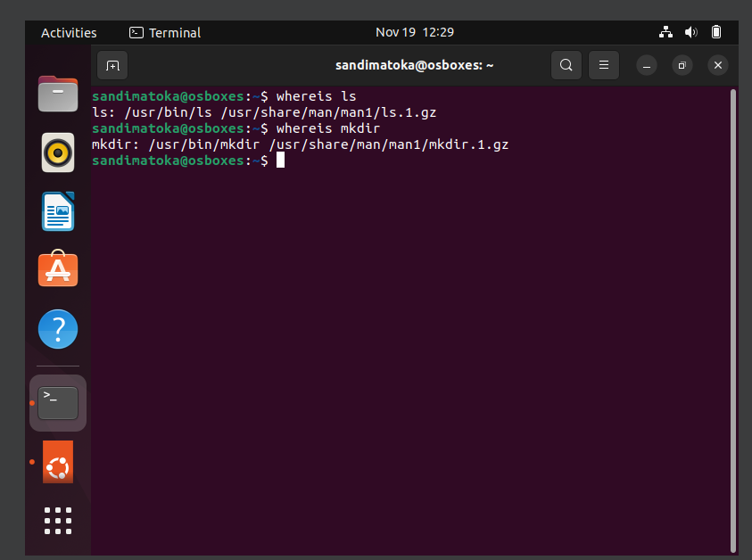Click the terminal vertical scrollbar

pyautogui.click(x=732, y=320)
